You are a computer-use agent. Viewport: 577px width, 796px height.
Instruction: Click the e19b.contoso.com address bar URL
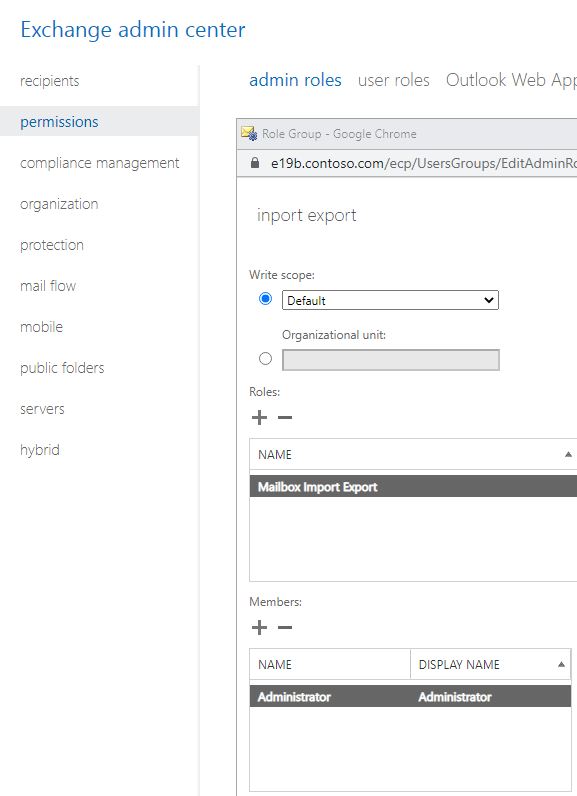coord(424,163)
